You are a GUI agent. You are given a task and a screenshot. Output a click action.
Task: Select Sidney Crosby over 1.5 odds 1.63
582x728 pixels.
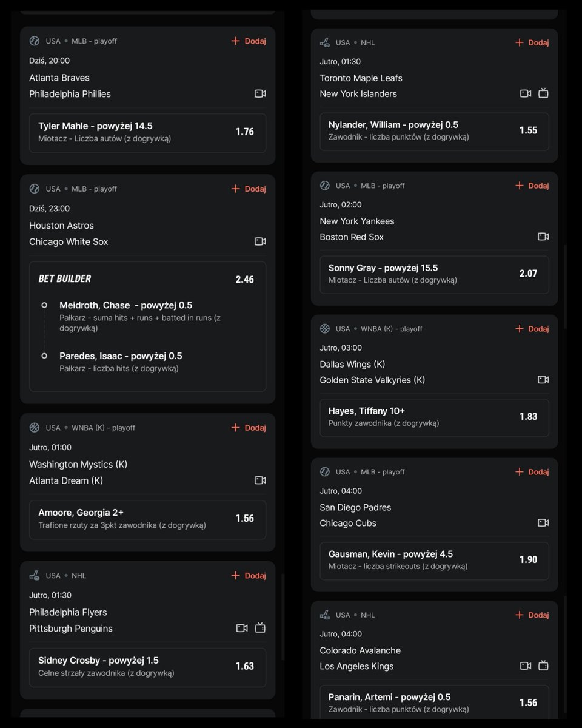[x=147, y=667]
